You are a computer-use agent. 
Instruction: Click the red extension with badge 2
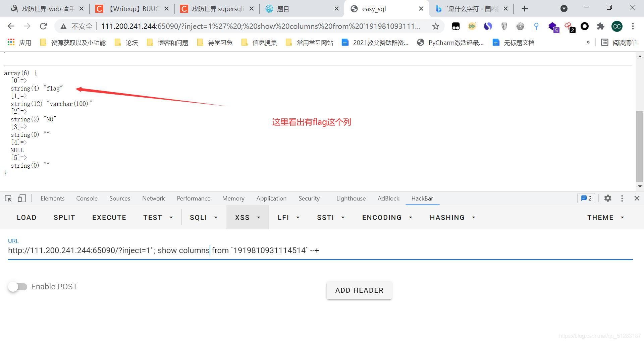click(x=569, y=27)
